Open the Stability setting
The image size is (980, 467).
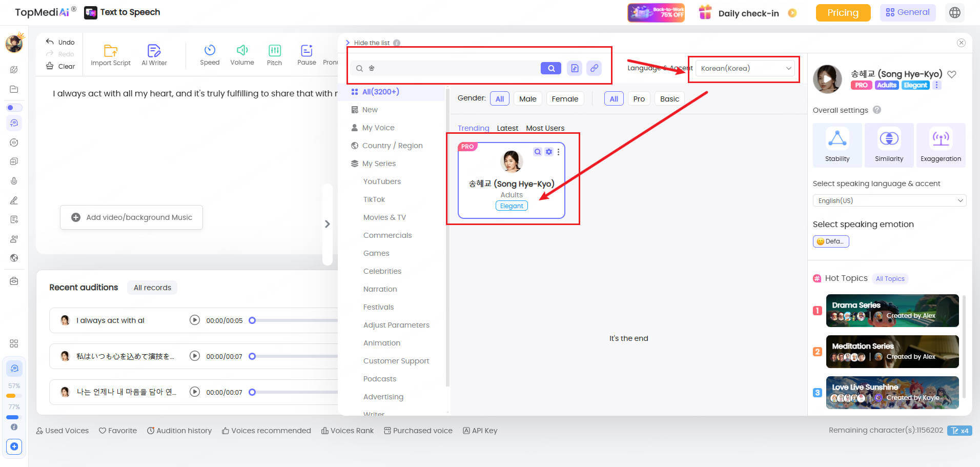pyautogui.click(x=837, y=145)
